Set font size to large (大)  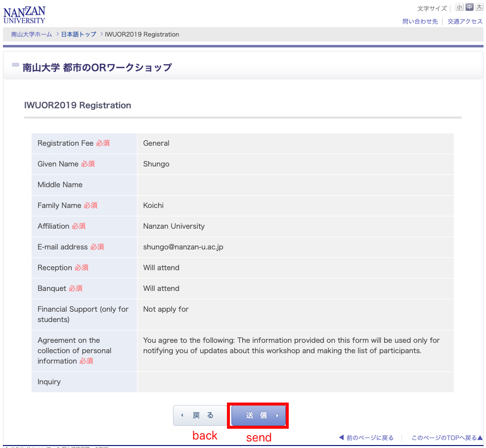coord(479,7)
